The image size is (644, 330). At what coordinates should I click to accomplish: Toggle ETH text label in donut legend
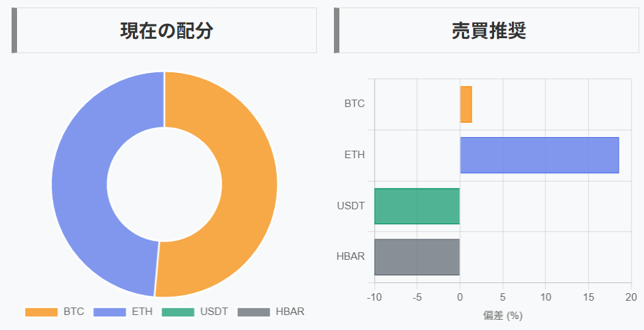(142, 312)
